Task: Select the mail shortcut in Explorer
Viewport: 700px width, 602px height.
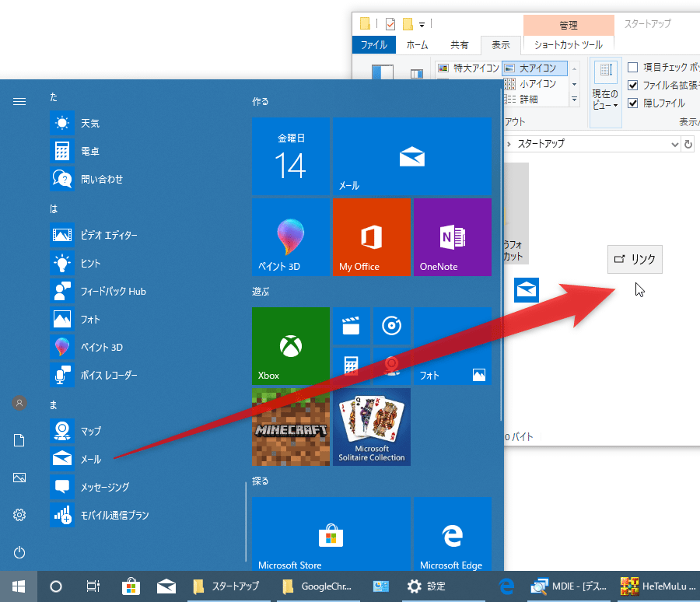Action: tap(527, 290)
